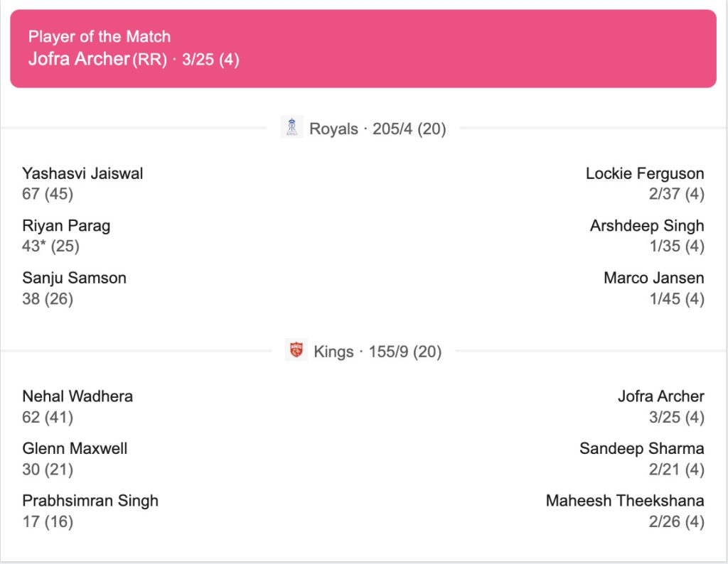
Task: Open the Player of the Match banner
Action: pos(363,48)
